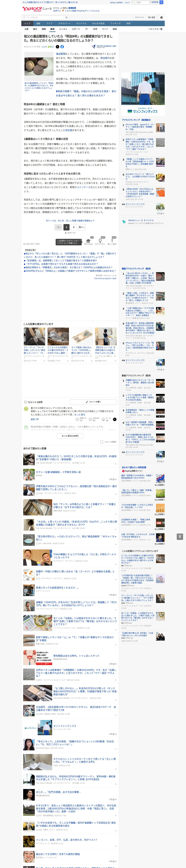
Task: Click the Yahoo! JAPAN News logo
Action: point(37,9)
